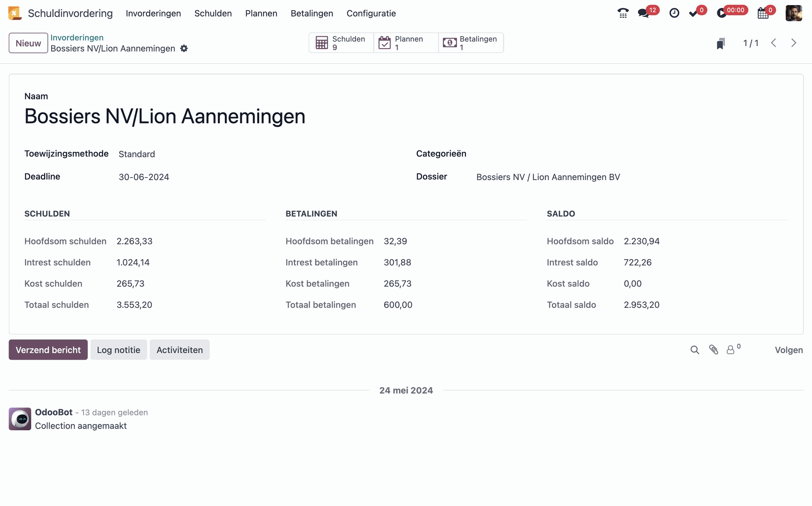Attach files using the paperclip icon
The height and width of the screenshot is (506, 812).
[x=713, y=350]
